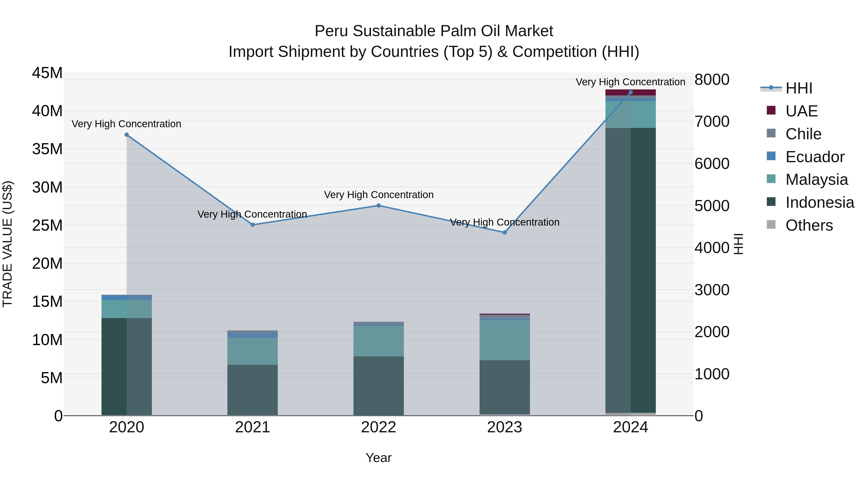Click the 2021 x-axis label

click(253, 427)
